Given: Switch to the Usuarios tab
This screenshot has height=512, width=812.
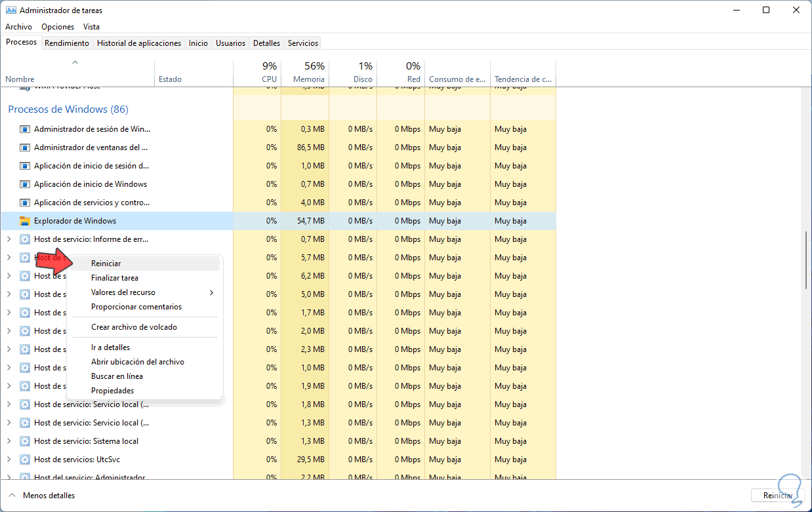Looking at the screenshot, I should (x=231, y=43).
